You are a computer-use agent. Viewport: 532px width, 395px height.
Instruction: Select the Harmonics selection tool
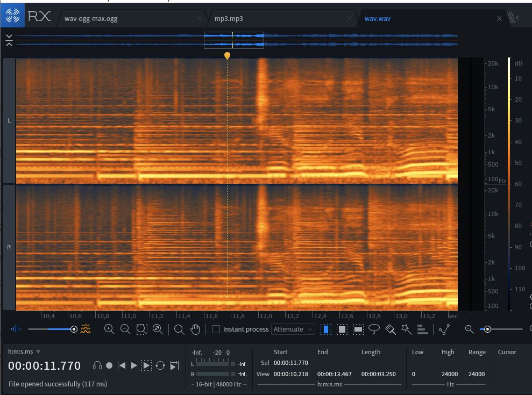423,329
